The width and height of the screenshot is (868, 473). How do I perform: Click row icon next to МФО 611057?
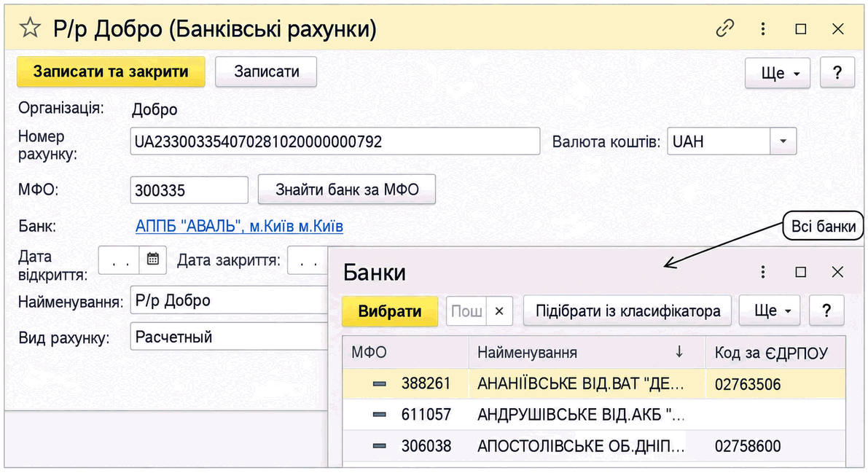coord(379,414)
